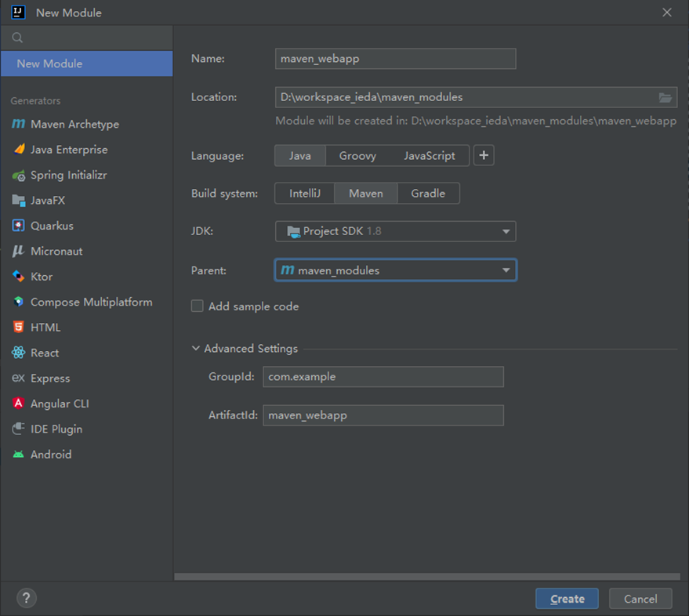Set build system to Gradle
The width and height of the screenshot is (689, 616).
coord(428,194)
